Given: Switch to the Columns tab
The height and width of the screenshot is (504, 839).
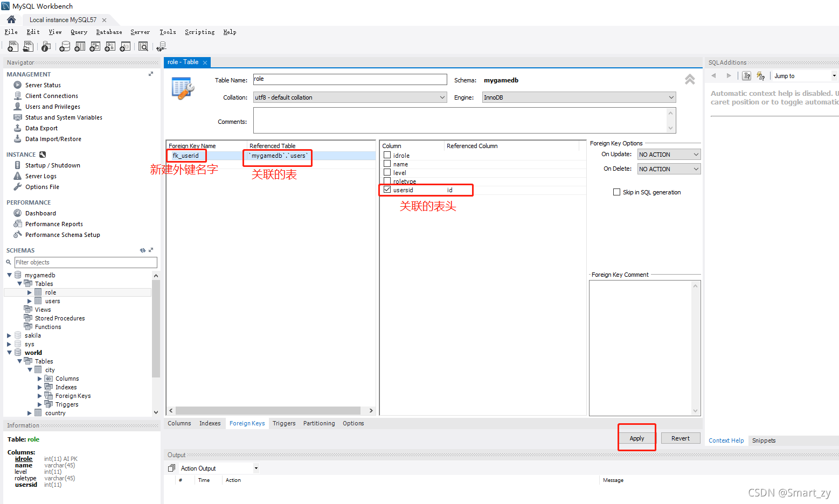Looking at the screenshot, I should (179, 423).
